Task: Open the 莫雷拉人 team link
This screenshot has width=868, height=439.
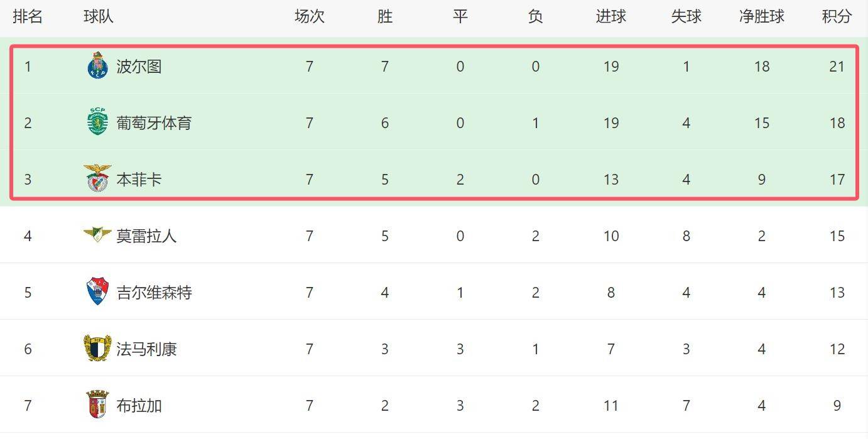Action: pos(146,236)
